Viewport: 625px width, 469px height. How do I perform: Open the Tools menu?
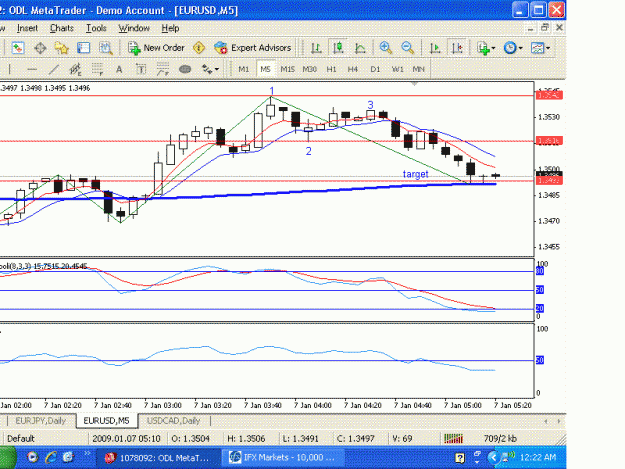(96, 28)
